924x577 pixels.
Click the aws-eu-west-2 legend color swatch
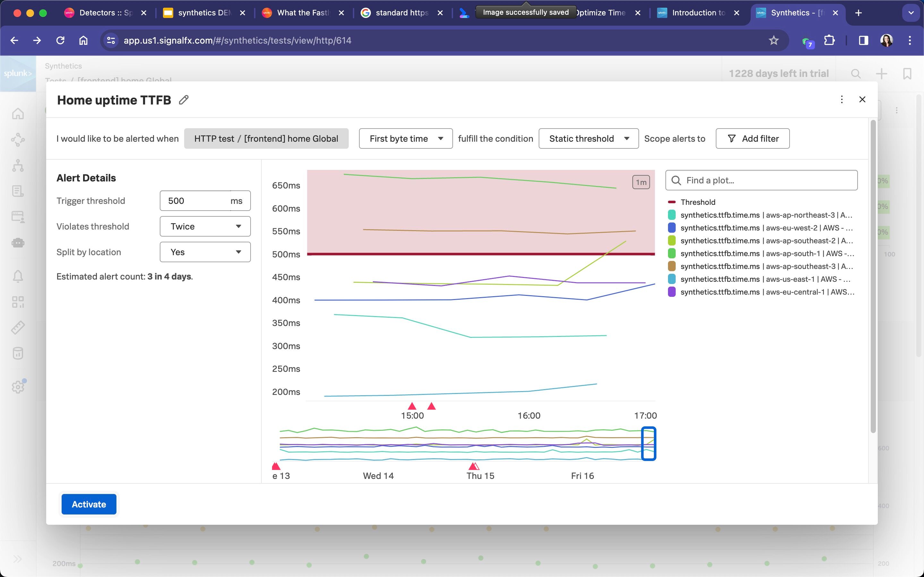[672, 228]
